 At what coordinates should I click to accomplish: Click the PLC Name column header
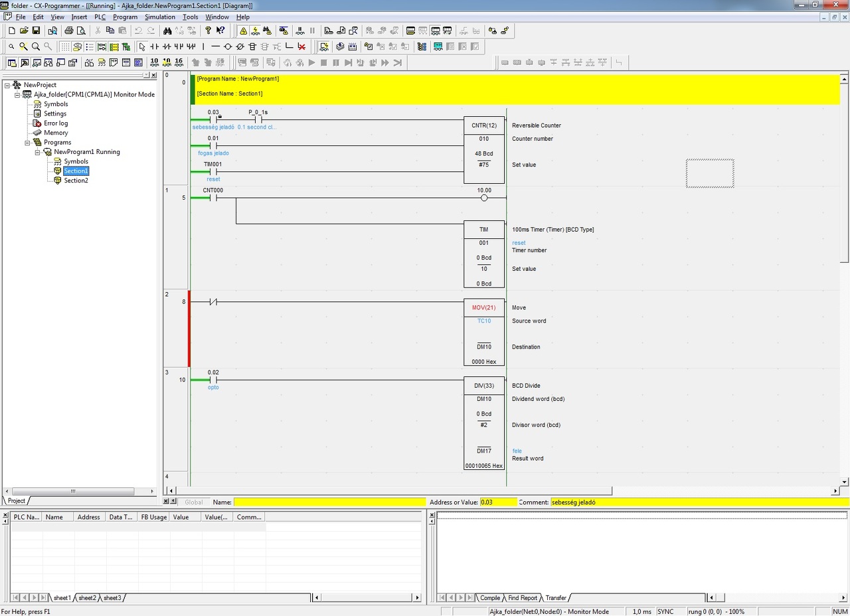click(27, 517)
